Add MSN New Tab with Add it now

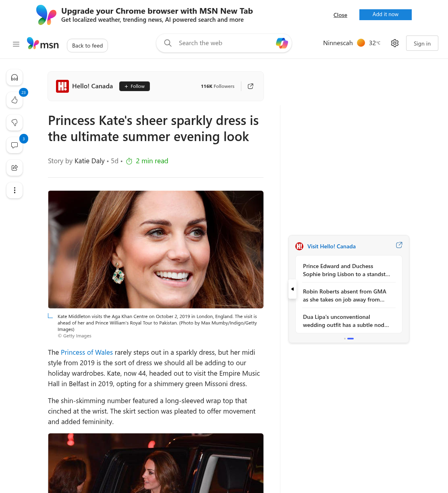[386, 15]
